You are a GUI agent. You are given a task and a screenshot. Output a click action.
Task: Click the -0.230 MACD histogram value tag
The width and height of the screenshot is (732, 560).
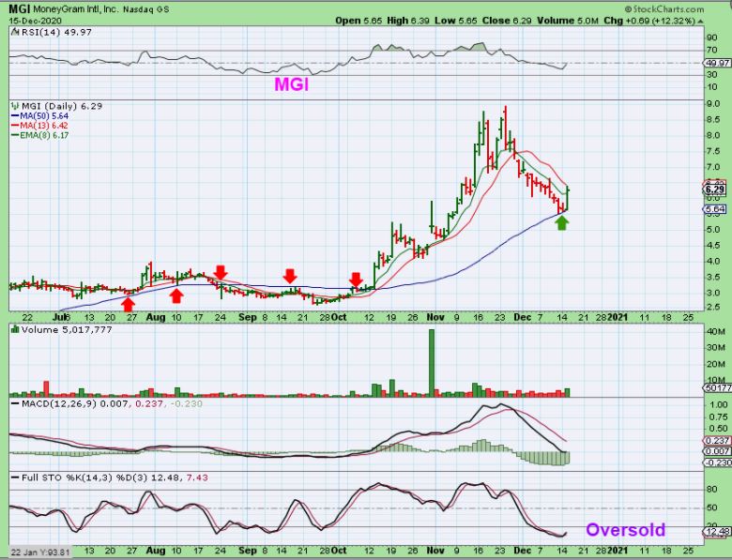coord(717,462)
